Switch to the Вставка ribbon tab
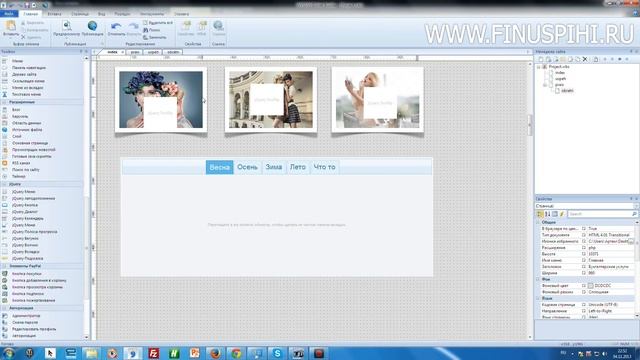 click(54, 14)
